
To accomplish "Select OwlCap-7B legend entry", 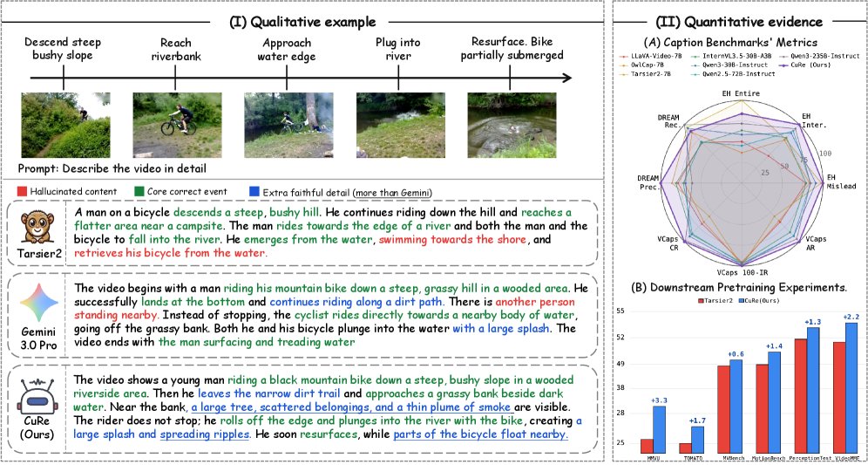I will [644, 65].
